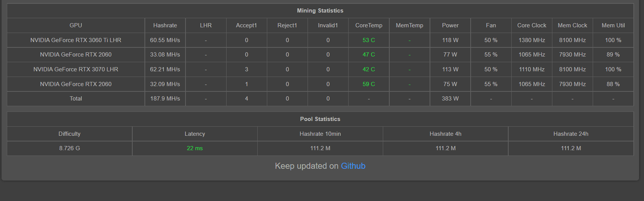Click the 33.08 MH/s hashrate cell
The height and width of the screenshot is (201, 644).
(x=165, y=55)
